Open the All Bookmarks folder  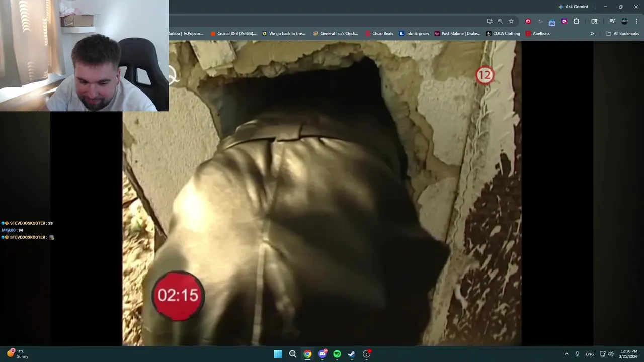coord(622,34)
